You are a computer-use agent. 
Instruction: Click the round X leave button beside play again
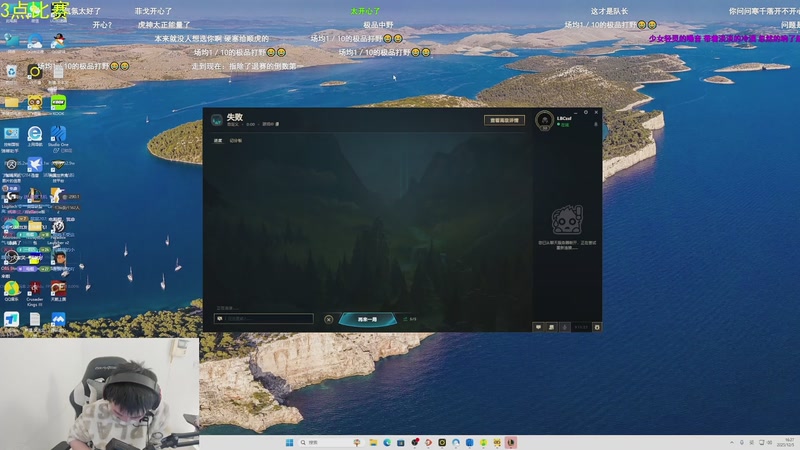pyautogui.click(x=329, y=319)
